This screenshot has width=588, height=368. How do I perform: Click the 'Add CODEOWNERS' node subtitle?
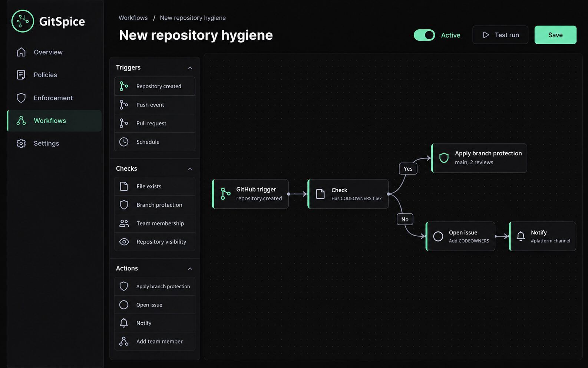tap(469, 241)
